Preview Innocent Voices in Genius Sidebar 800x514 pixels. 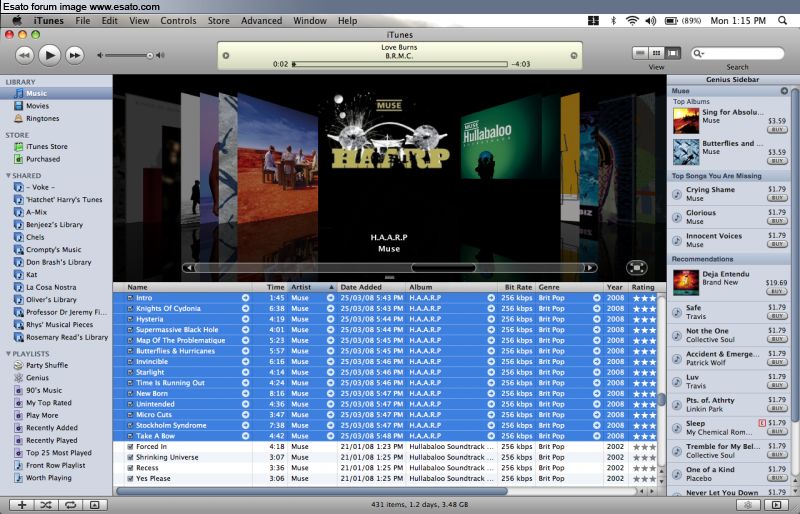pyautogui.click(x=677, y=240)
